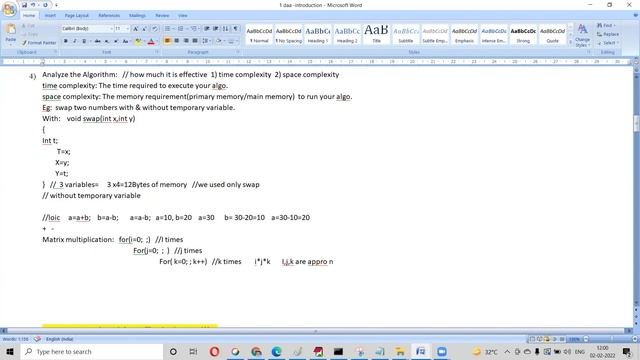
Task: Click the vertical scrollbar thumb
Action: [x=636, y=124]
